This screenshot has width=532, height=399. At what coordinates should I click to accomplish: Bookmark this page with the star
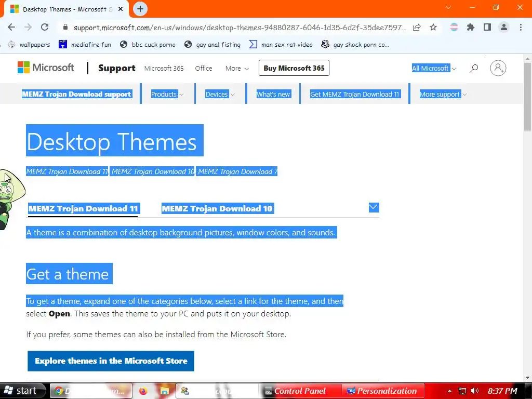[433, 27]
